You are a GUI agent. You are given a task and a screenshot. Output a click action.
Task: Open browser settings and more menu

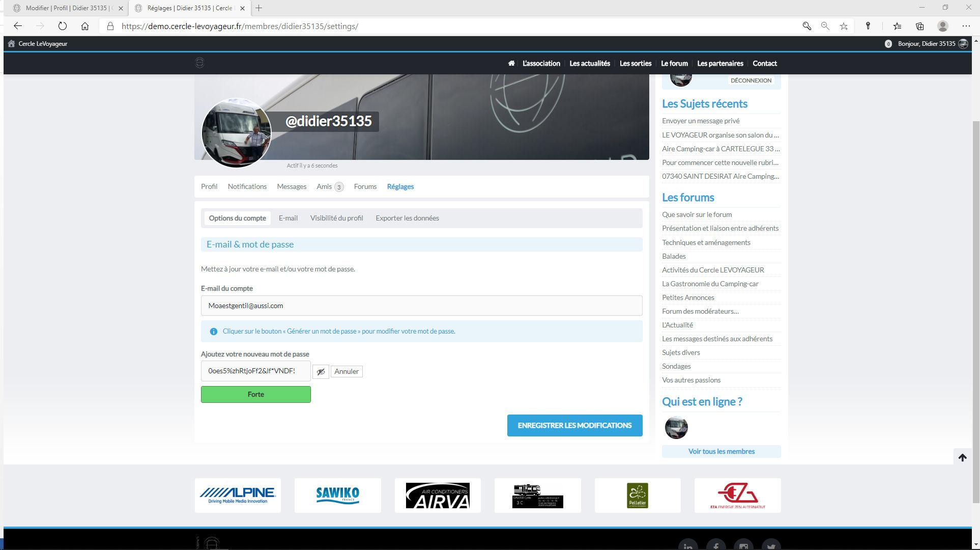966,26
